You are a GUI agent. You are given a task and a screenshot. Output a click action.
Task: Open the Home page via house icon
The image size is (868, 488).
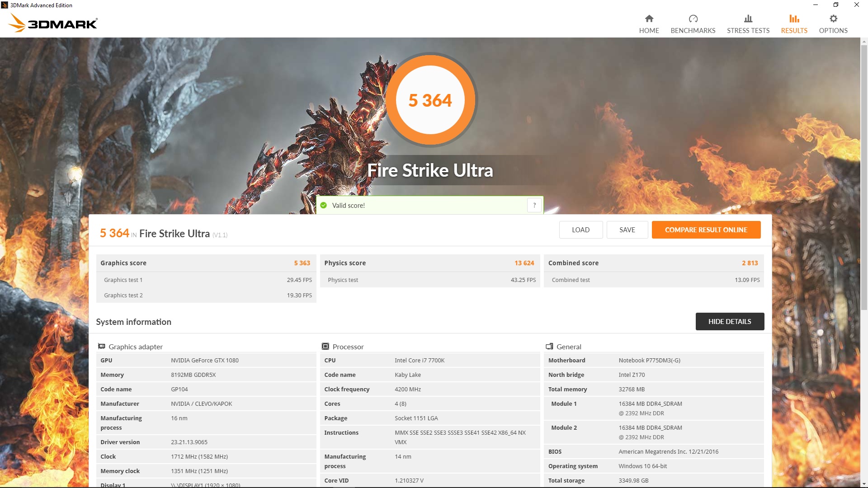point(649,19)
